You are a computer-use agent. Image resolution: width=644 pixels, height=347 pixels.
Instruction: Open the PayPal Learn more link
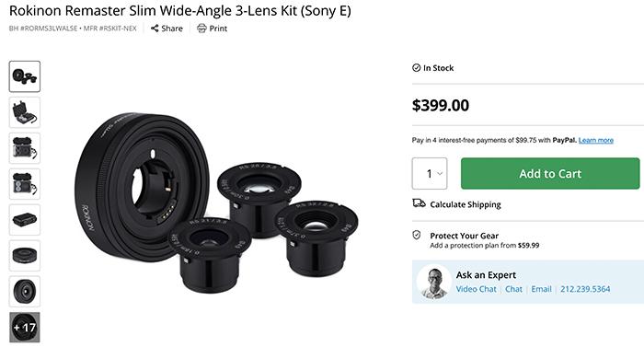pos(596,140)
